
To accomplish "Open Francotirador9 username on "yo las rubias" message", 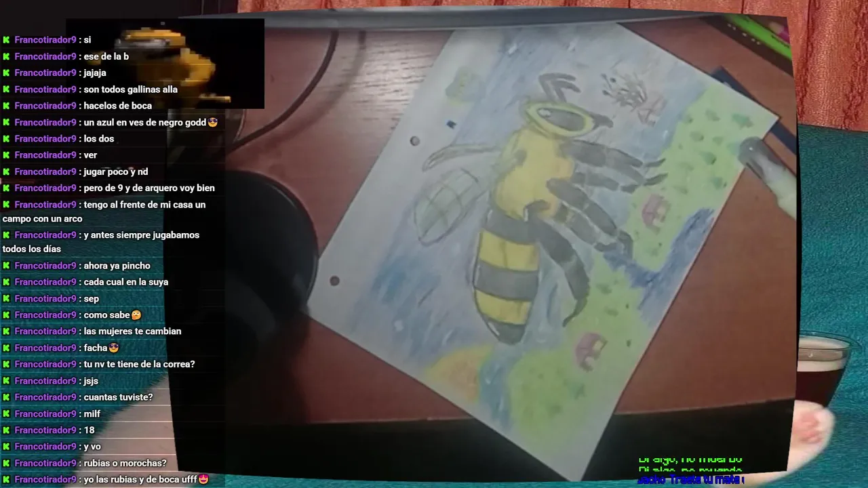I will [45, 480].
